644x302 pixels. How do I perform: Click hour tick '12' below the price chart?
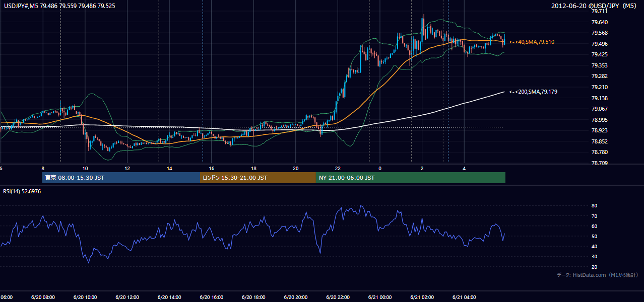[x=127, y=168]
